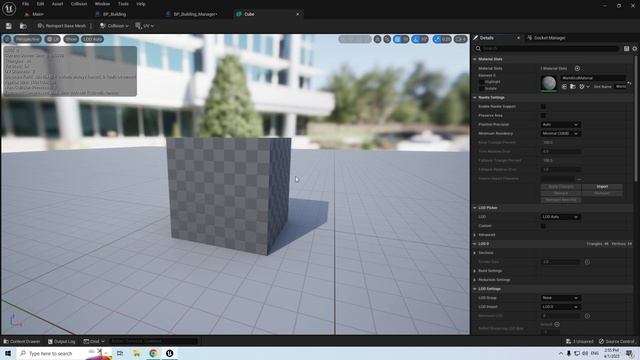Click Unreal Engine icon in Windows taskbar
The height and width of the screenshot is (360, 640).
click(x=169, y=353)
